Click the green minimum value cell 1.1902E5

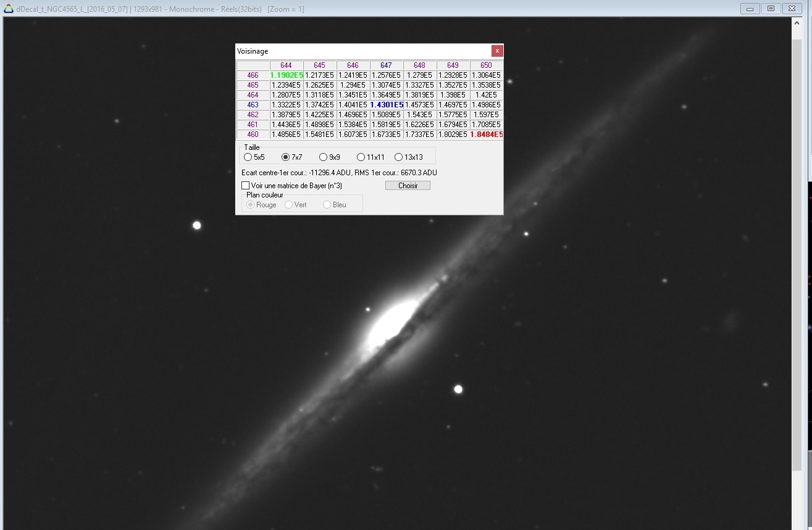pos(287,75)
